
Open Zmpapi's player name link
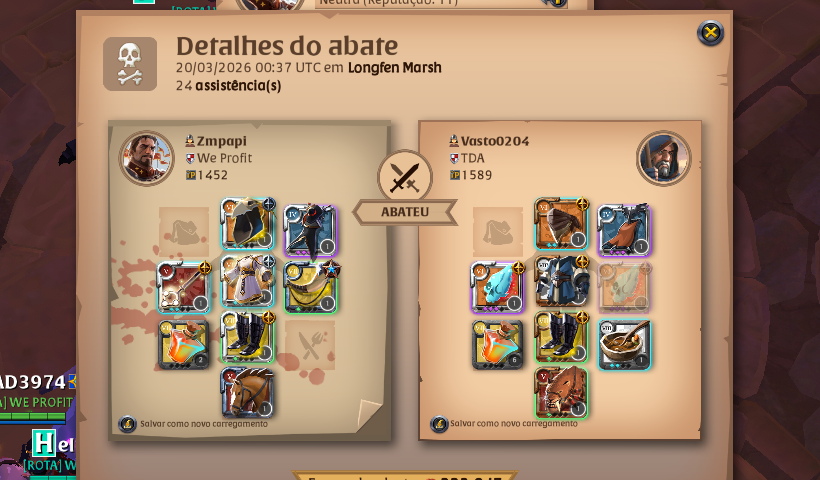[221, 141]
